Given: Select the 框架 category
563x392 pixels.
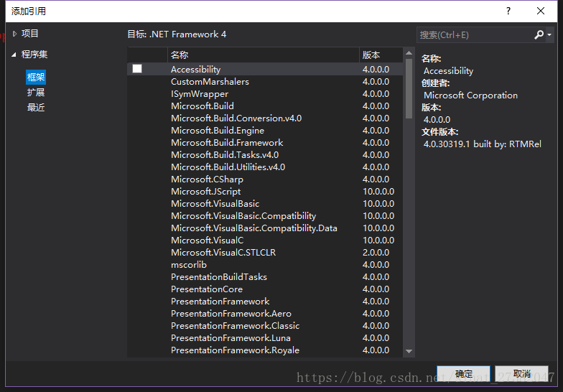Looking at the screenshot, I should [36, 78].
